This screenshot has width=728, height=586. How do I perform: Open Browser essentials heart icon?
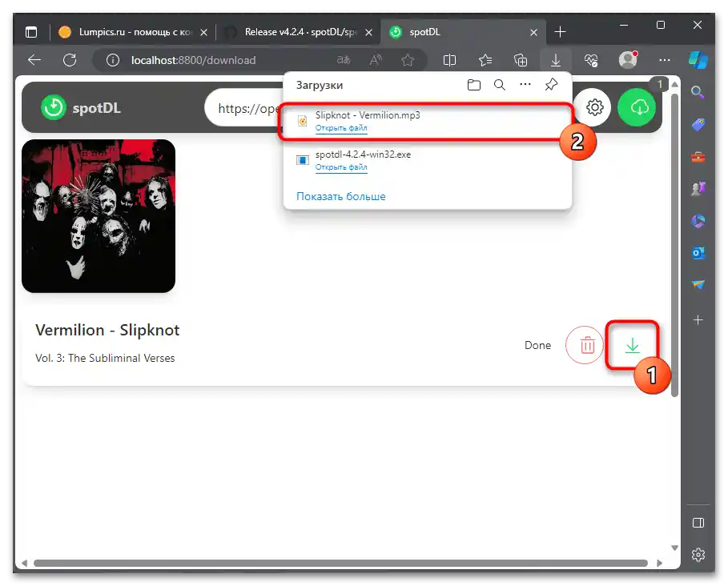click(591, 60)
